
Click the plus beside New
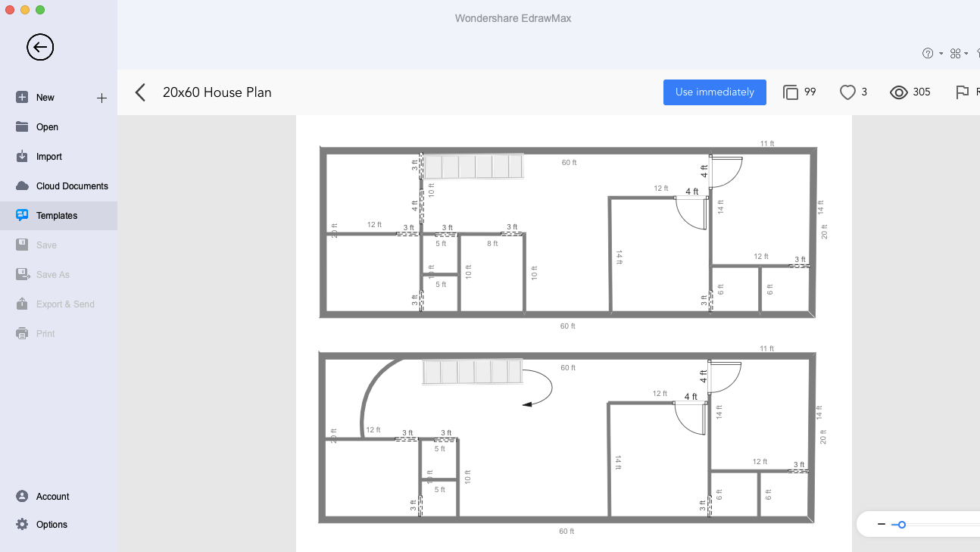click(x=101, y=97)
